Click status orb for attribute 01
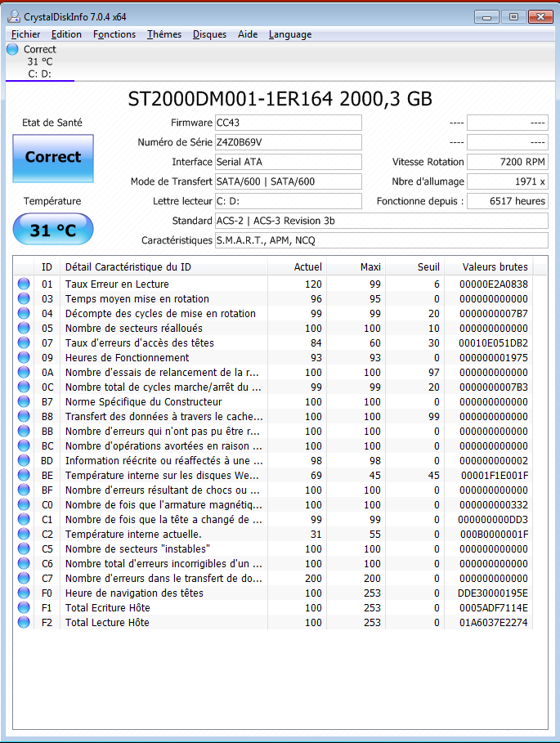This screenshot has height=743, width=560. coord(24,284)
